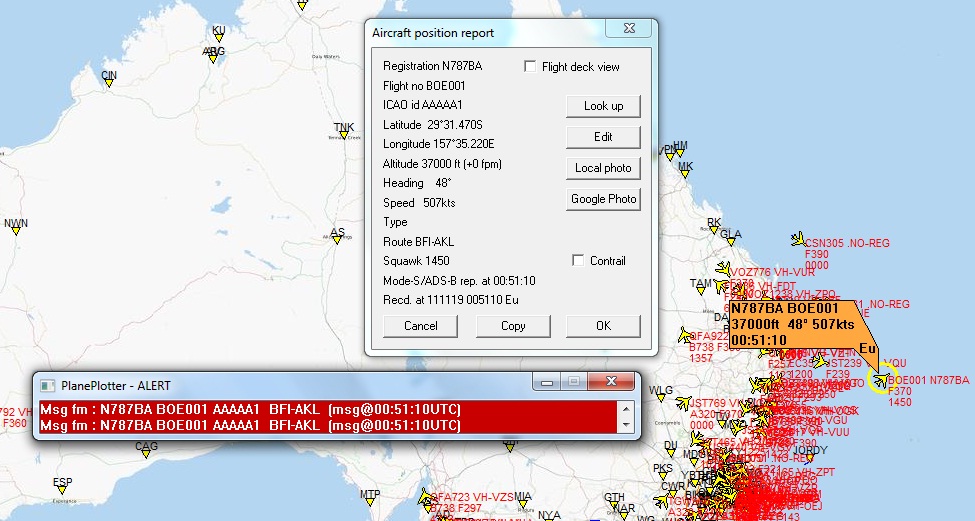Click the ICAO id AAAAA1 text
The image size is (975, 521).
(x=423, y=105)
